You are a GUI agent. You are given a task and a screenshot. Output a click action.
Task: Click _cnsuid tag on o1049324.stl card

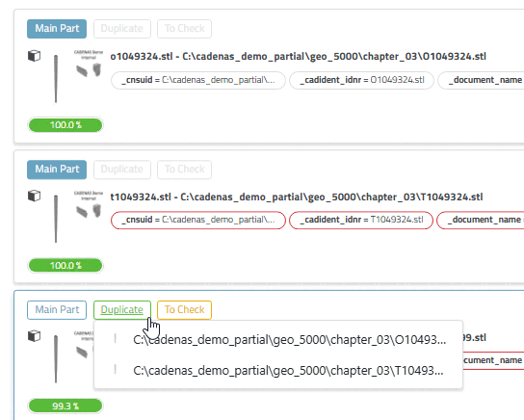point(198,80)
